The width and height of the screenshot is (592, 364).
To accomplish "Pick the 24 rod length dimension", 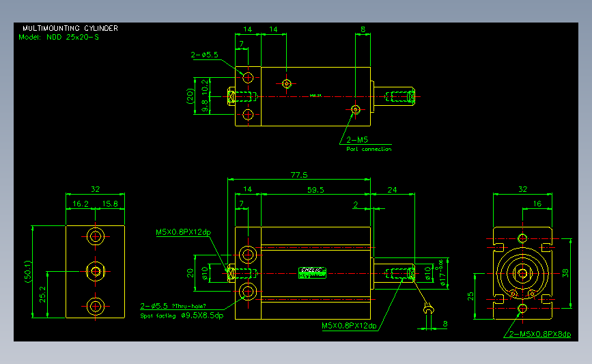I will (392, 190).
